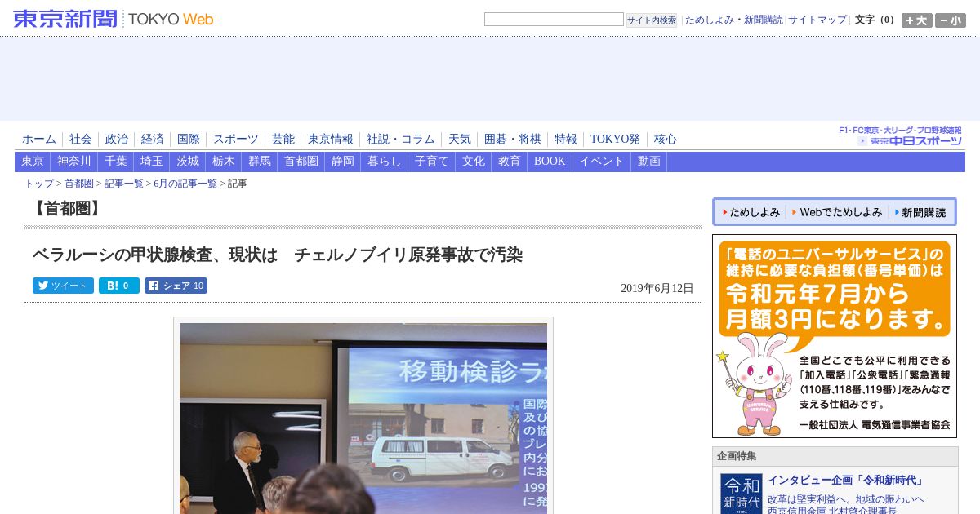Screen dimensions: 980x514
Task: Click the date 2019年6月12日
Action: coord(657,288)
